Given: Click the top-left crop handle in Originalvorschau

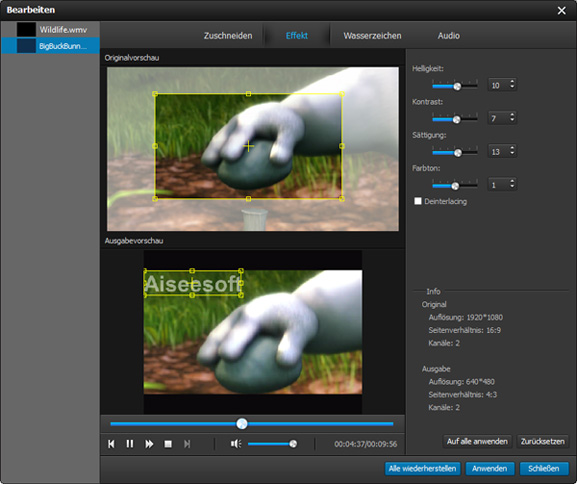Looking at the screenshot, I should [155, 94].
